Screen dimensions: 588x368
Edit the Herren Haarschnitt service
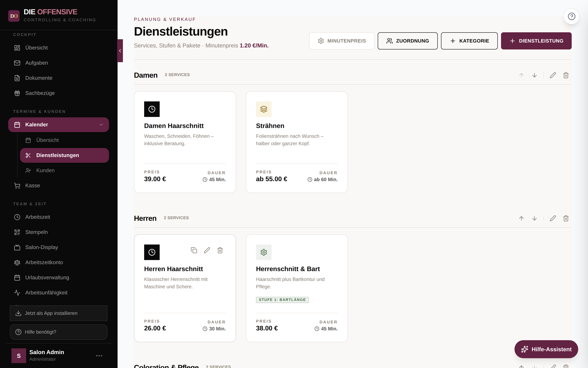pos(207,250)
